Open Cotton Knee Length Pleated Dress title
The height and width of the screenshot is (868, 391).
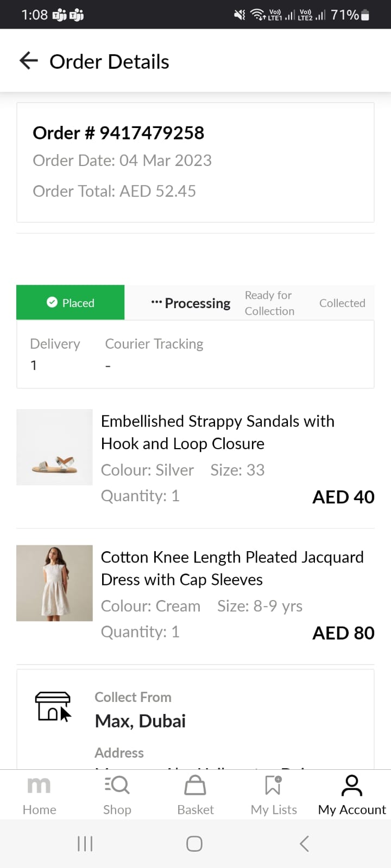point(232,568)
